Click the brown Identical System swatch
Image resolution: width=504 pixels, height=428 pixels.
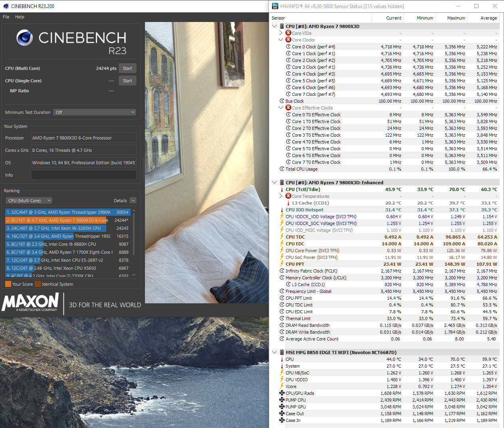click(x=38, y=284)
